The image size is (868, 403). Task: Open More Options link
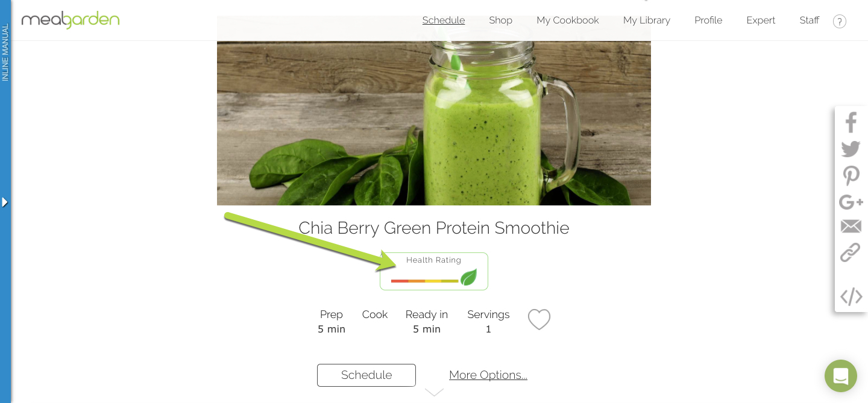(x=488, y=375)
